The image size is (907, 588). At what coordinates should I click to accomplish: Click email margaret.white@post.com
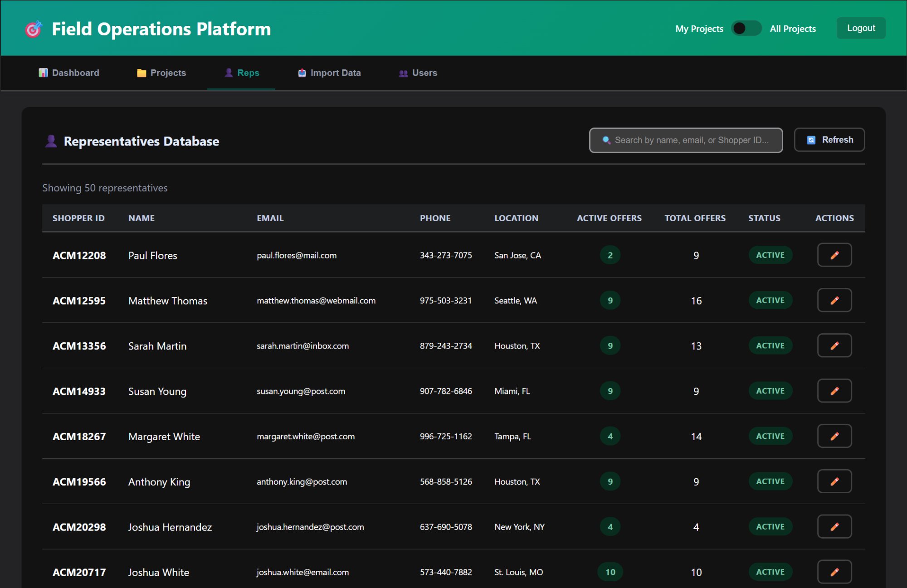click(x=306, y=437)
